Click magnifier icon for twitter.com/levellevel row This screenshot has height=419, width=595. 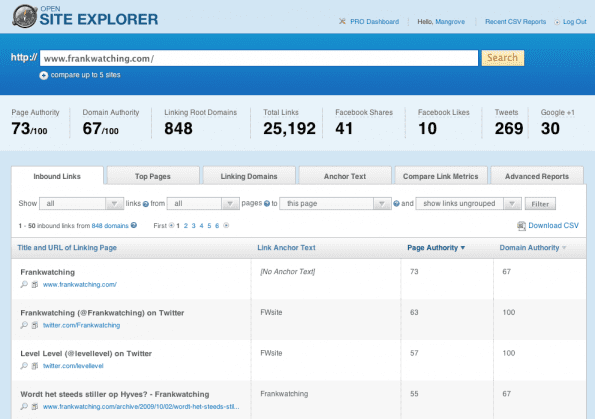pyautogui.click(x=24, y=365)
